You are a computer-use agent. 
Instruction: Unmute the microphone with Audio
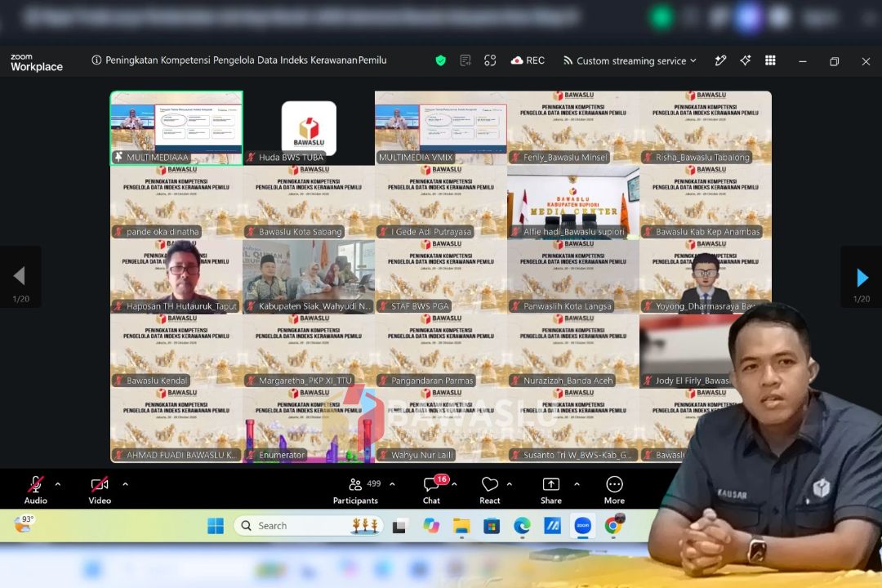[35, 491]
